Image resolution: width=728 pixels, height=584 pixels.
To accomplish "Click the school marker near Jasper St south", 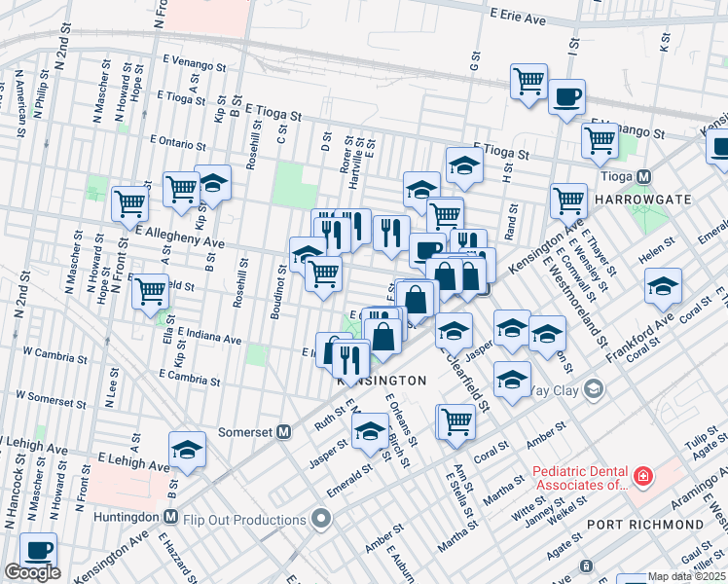I will 370,435.
